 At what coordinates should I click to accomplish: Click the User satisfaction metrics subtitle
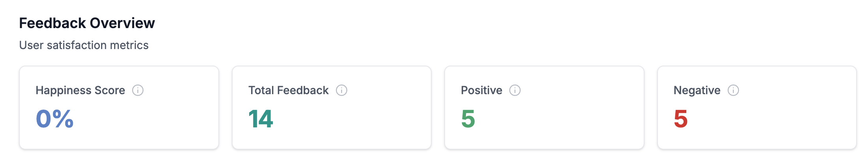84,45
